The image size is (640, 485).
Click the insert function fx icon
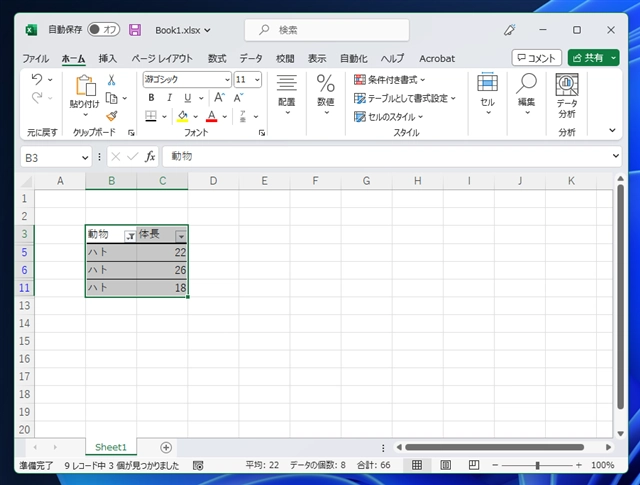[x=150, y=157]
